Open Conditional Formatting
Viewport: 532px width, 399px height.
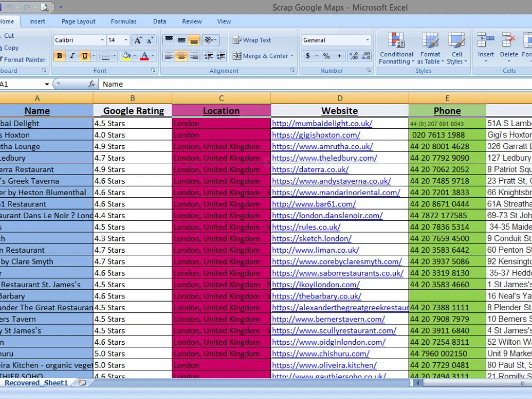point(396,48)
